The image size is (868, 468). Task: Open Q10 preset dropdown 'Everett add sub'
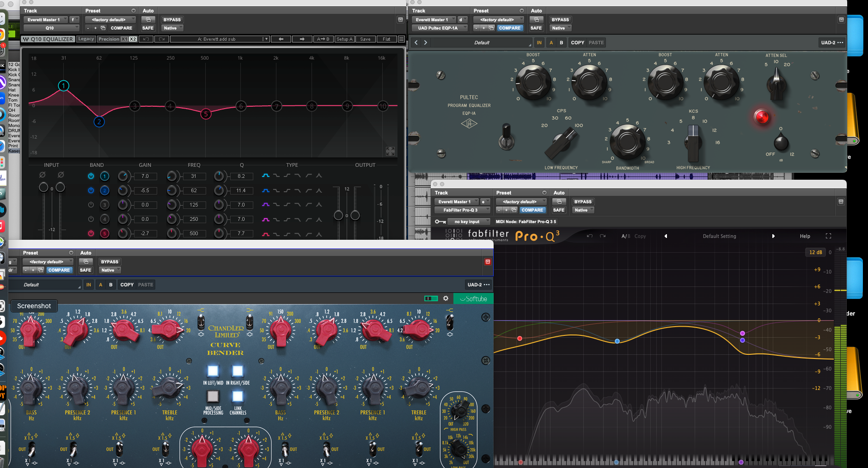tap(220, 39)
